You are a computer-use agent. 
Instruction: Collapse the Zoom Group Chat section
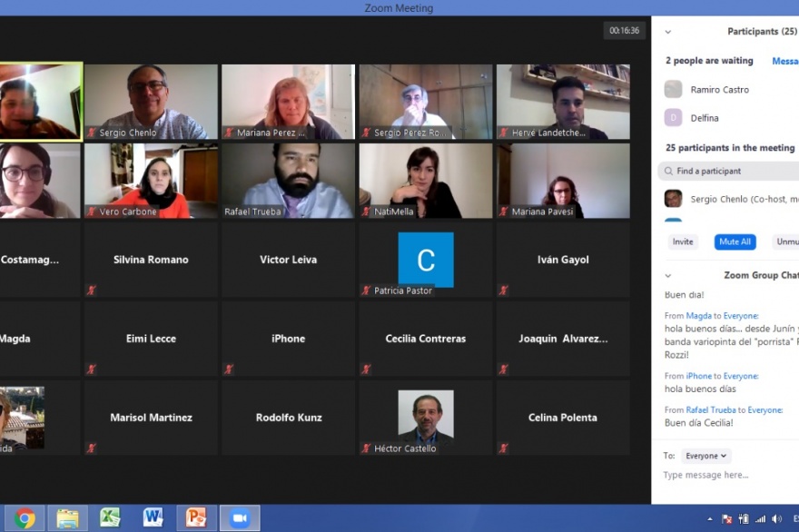(x=668, y=276)
